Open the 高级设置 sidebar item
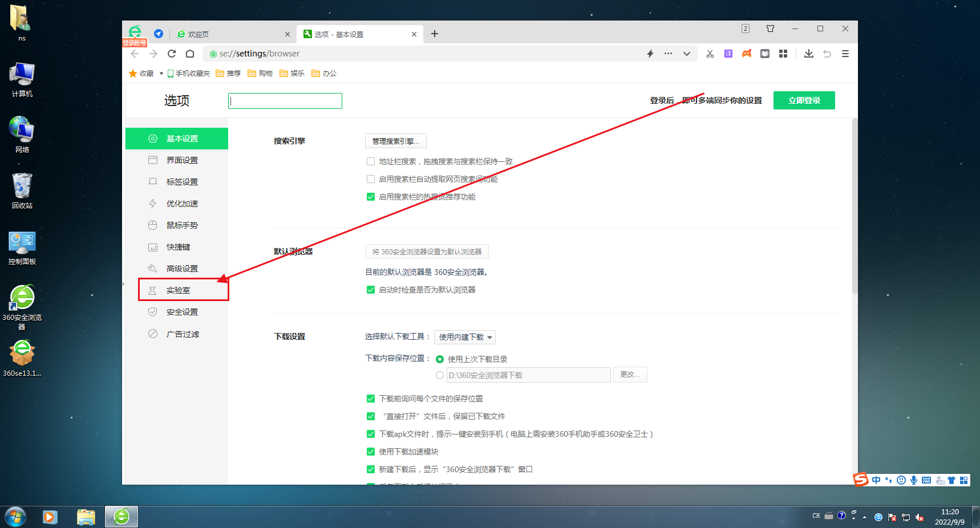The width and height of the screenshot is (980, 528). 177,269
